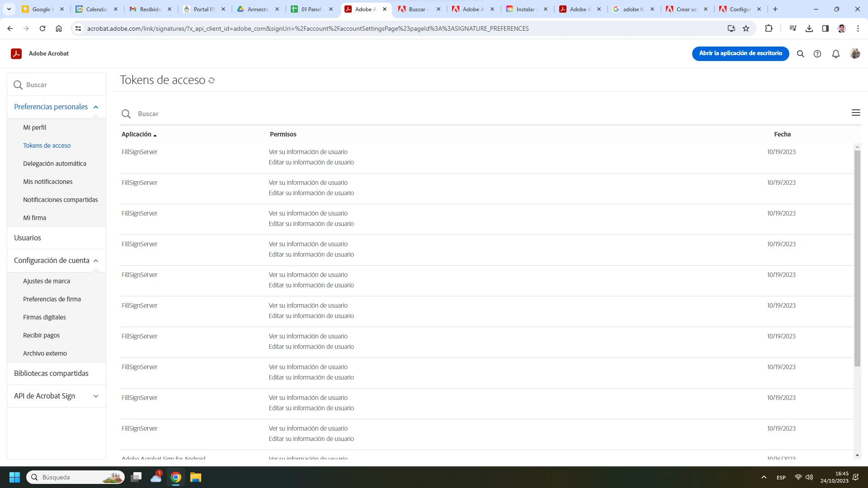Open the hamburger options menu in tokens table

click(x=855, y=113)
